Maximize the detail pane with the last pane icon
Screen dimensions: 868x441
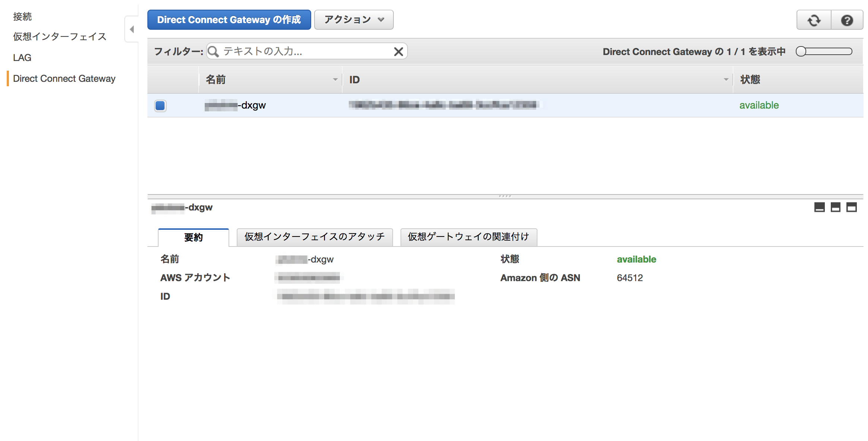point(852,207)
